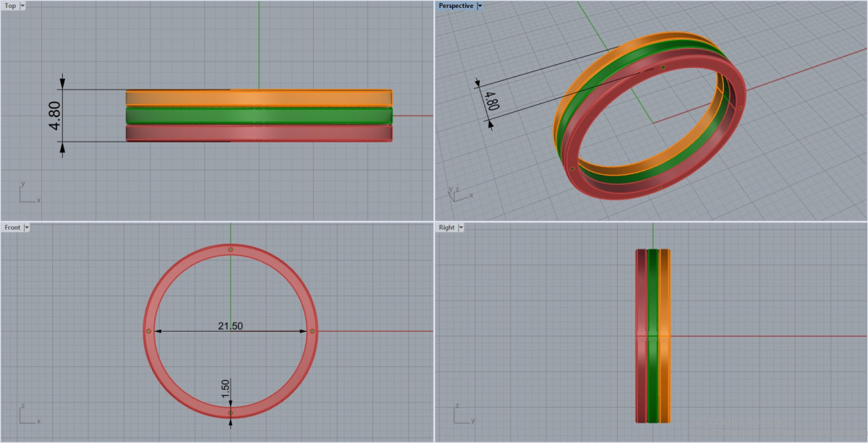Select the 4.80 dimension text in Top view

(54, 116)
